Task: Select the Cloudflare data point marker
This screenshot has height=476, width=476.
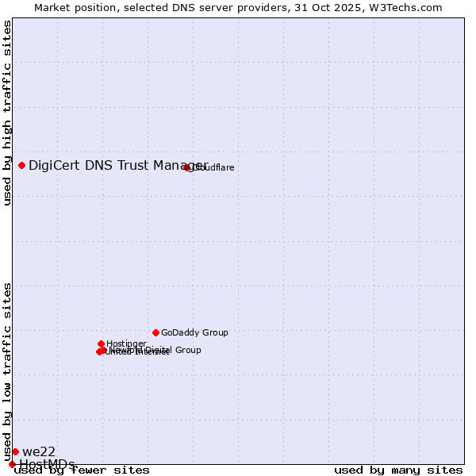Action: point(186,167)
